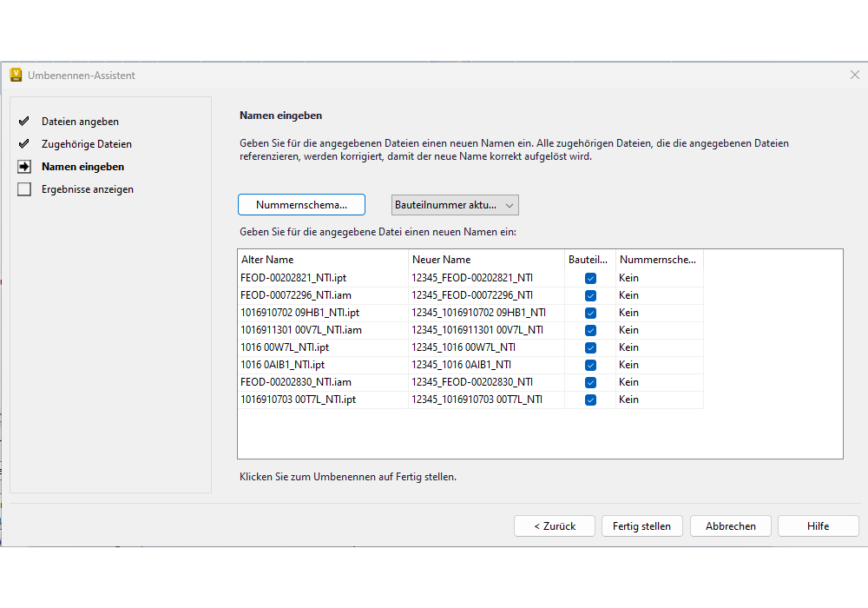The width and height of the screenshot is (868, 608).
Task: Select the Zugehörige Dateien step
Action: (86, 144)
